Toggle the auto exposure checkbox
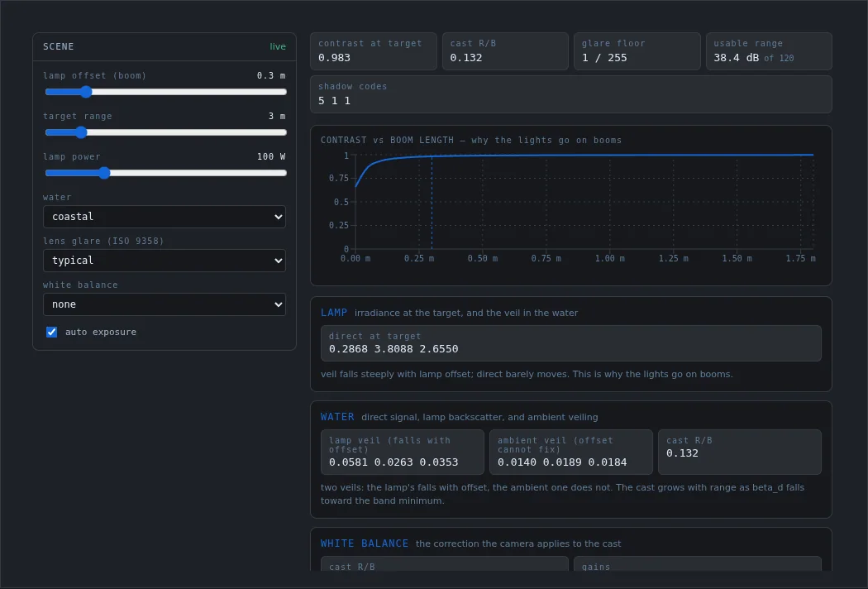 click(x=51, y=332)
